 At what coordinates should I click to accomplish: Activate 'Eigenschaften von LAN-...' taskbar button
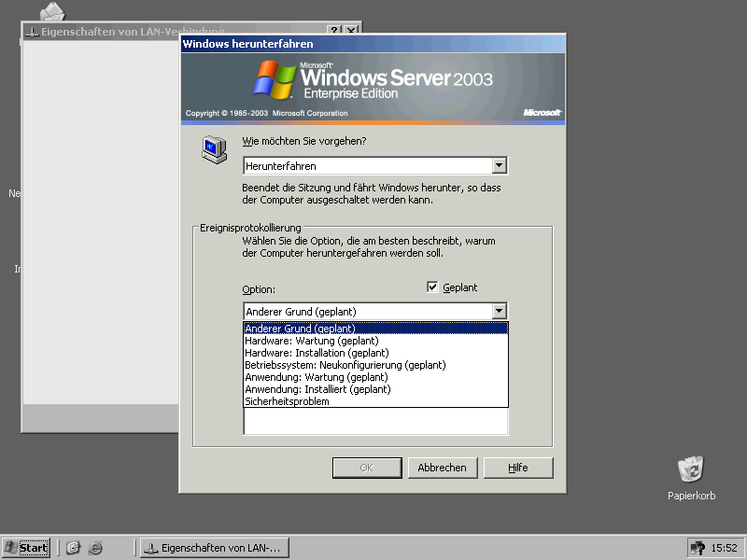215,548
